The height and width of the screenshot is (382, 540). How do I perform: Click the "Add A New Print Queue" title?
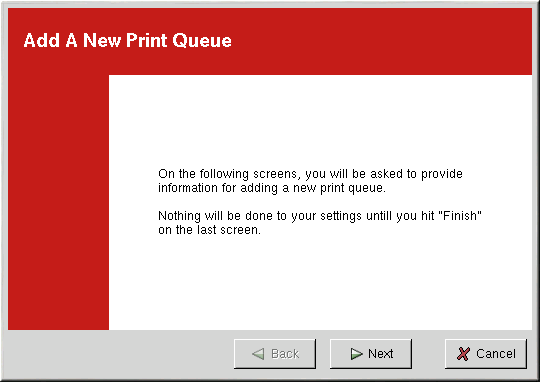click(127, 40)
